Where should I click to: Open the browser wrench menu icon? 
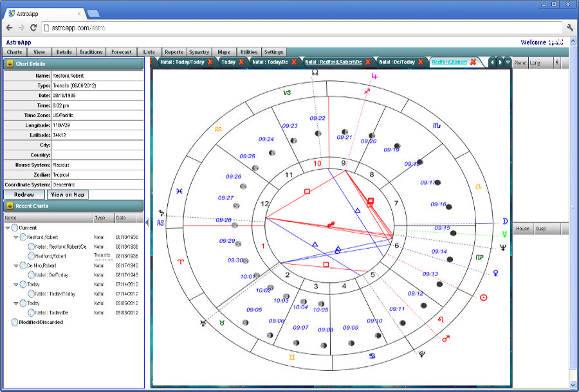569,28
